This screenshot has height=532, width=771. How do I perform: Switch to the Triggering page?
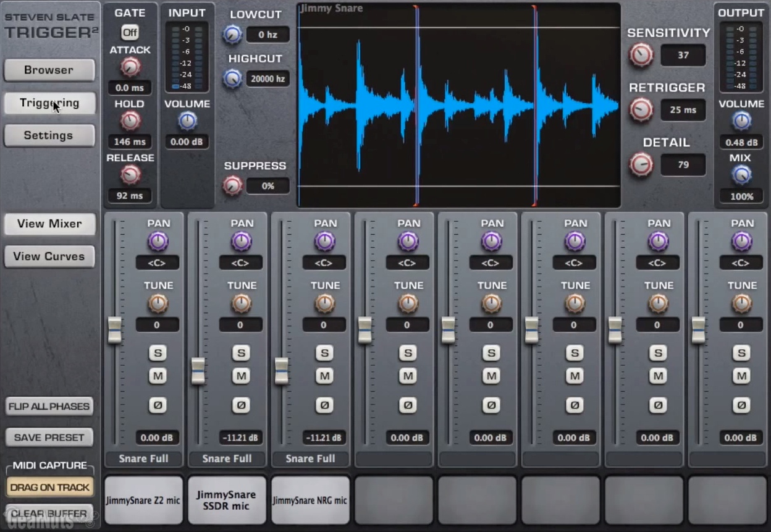[x=49, y=103]
